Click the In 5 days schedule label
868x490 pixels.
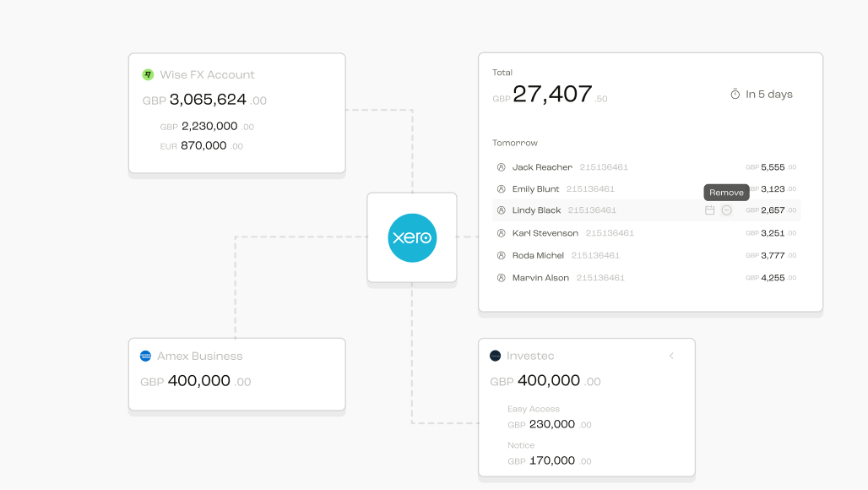pos(769,94)
